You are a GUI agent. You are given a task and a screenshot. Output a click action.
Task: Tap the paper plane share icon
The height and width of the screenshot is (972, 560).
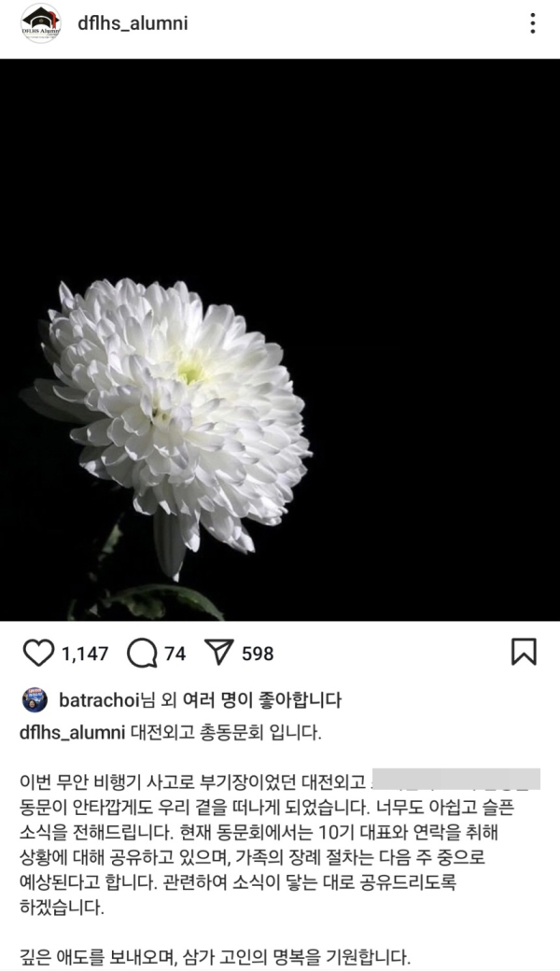tap(218, 652)
